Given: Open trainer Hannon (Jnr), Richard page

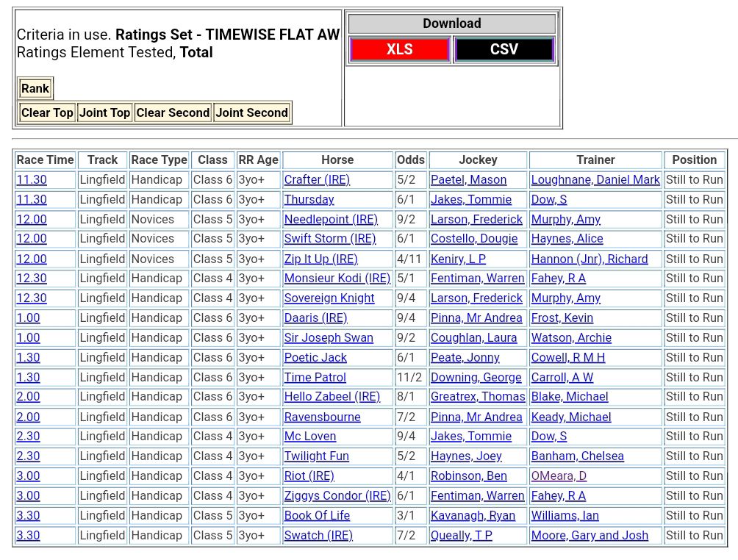Looking at the screenshot, I should (590, 259).
